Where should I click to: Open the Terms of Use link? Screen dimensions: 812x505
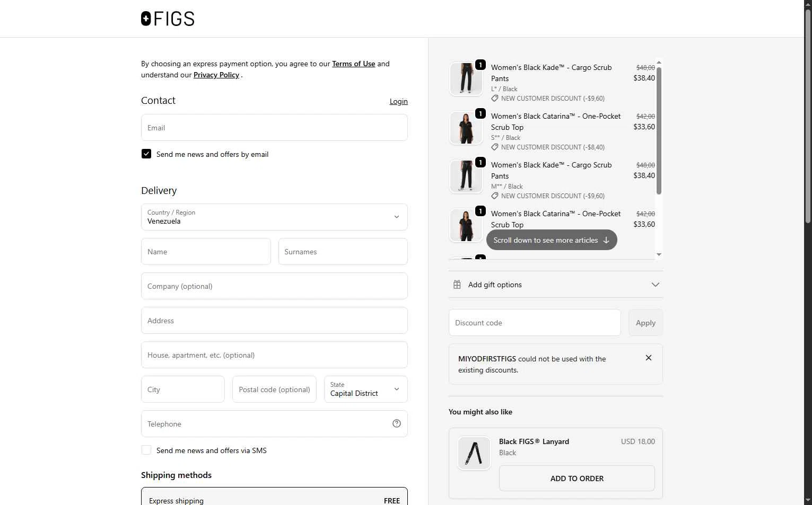(353, 64)
